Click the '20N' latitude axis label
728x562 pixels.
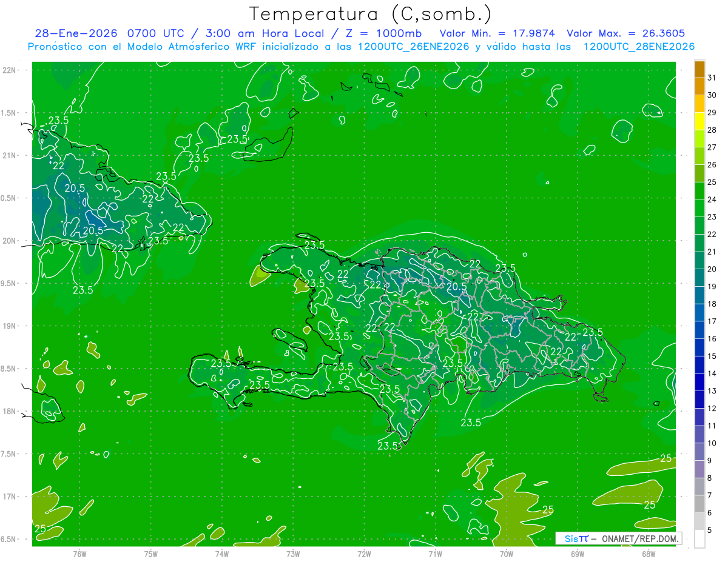9,241
